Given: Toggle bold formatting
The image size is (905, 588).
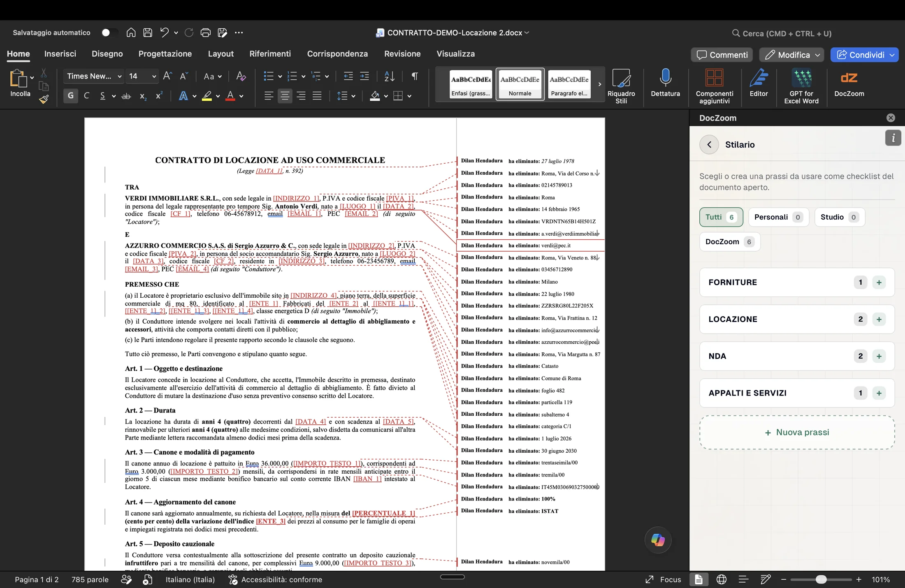Looking at the screenshot, I should [x=71, y=96].
